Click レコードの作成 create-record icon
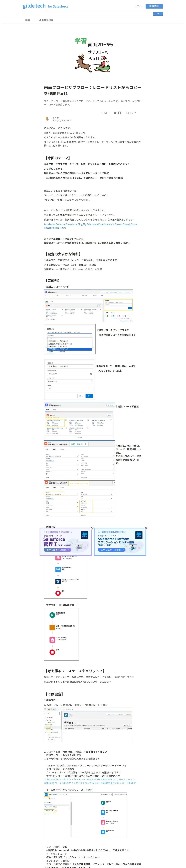 [52, 640]
